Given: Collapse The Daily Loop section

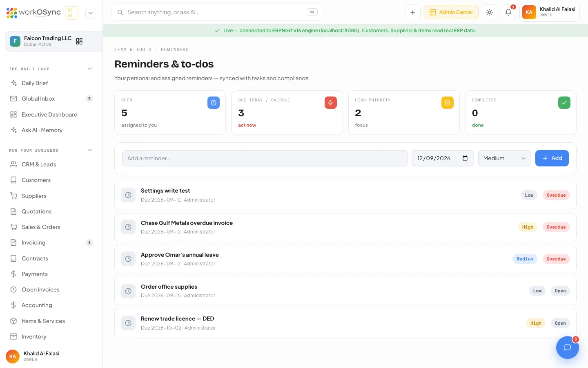Looking at the screenshot, I should tap(90, 69).
